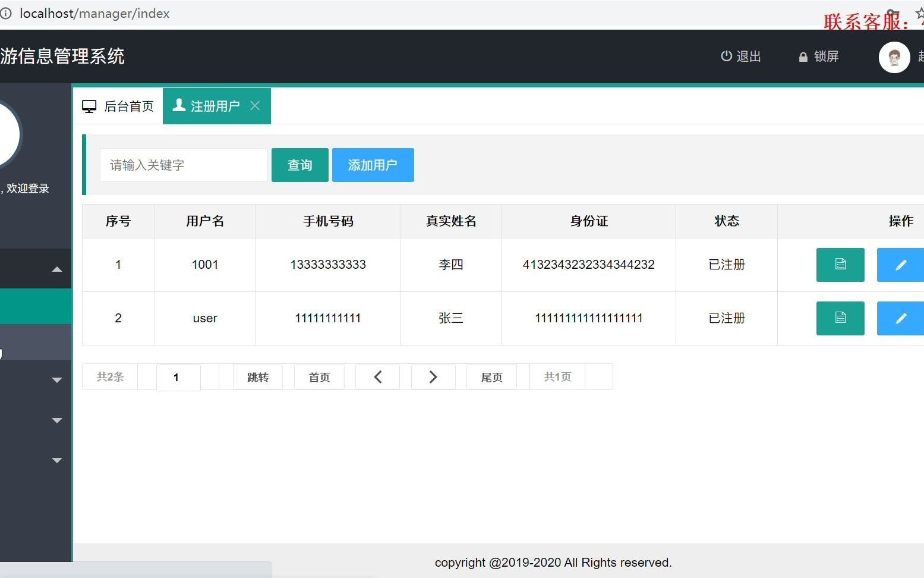Click the browser address bar URL
924x578 pixels.
(x=94, y=13)
